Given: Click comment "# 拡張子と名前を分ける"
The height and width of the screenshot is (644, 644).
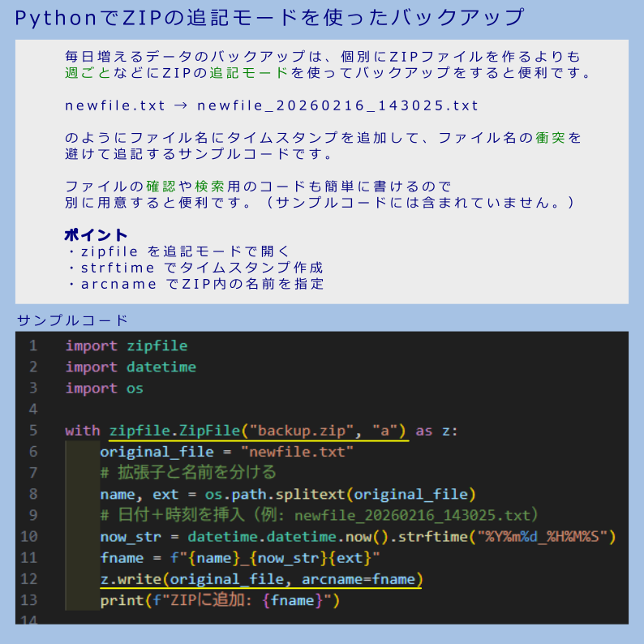Looking at the screenshot, I should coord(188,473).
